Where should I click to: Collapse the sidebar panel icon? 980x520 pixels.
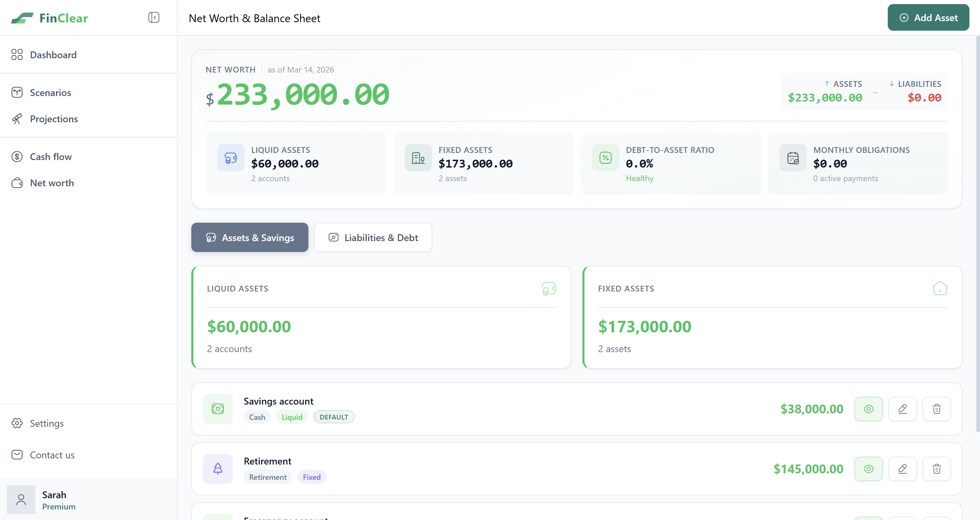[x=154, y=17]
